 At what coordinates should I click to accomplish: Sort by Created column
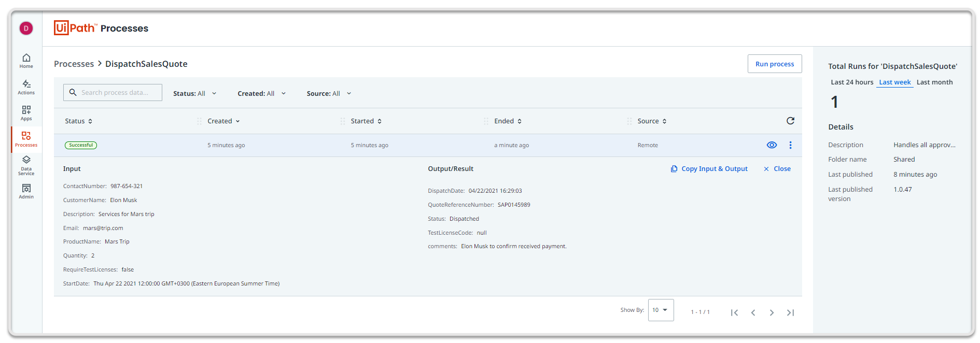tap(223, 121)
